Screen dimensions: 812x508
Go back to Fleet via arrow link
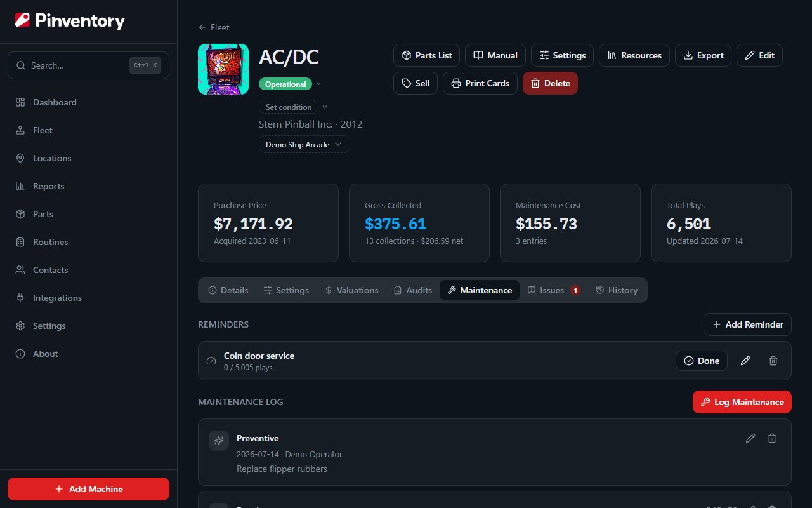(x=214, y=27)
